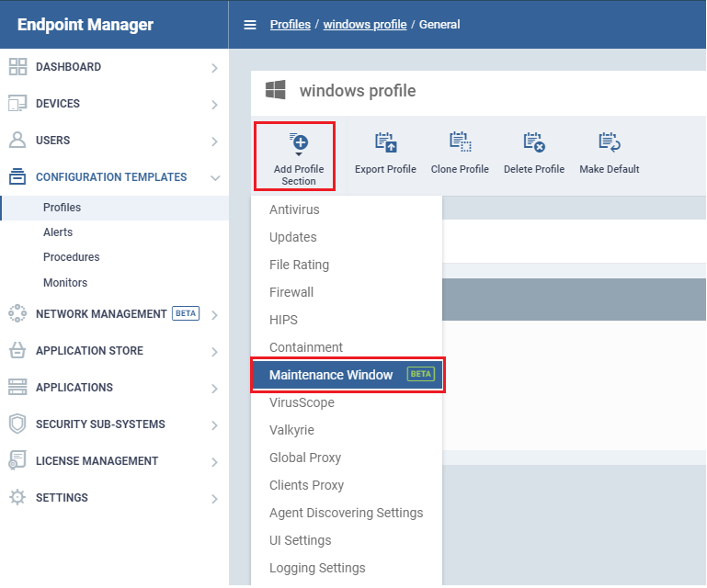Expand the Settings chevron

(x=214, y=499)
